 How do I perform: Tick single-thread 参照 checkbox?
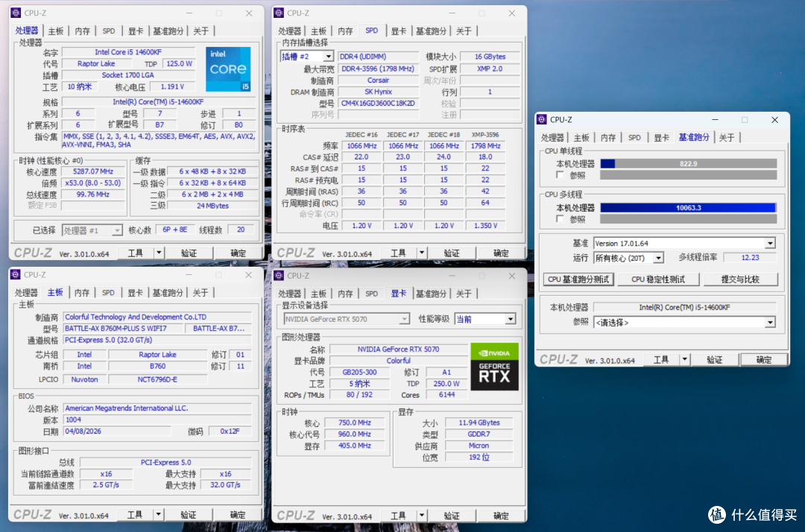point(560,175)
